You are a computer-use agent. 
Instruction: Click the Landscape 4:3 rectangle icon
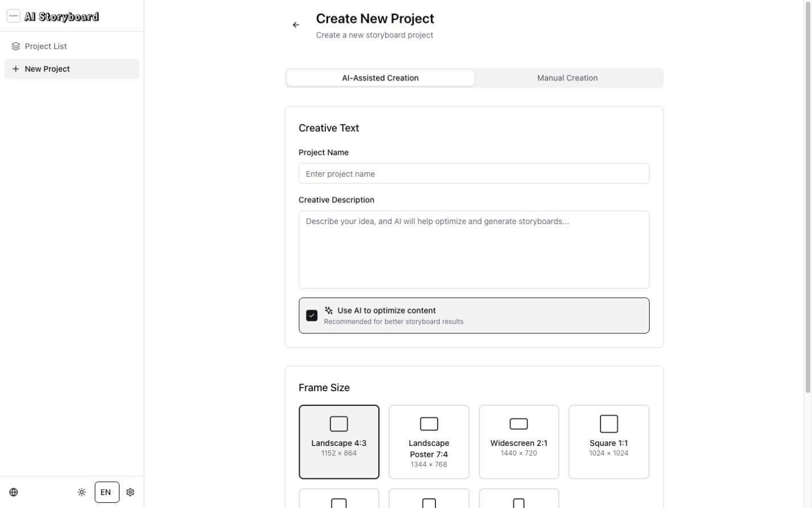(339, 424)
